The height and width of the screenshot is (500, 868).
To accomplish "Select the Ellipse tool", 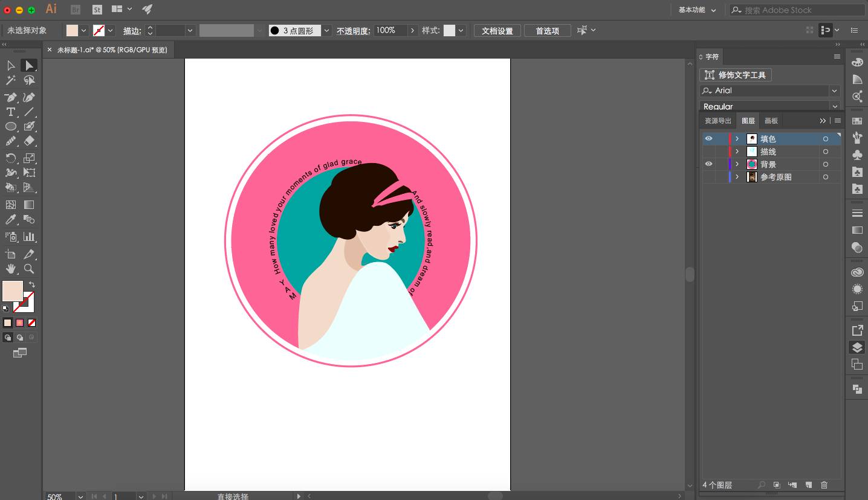I will 10,126.
